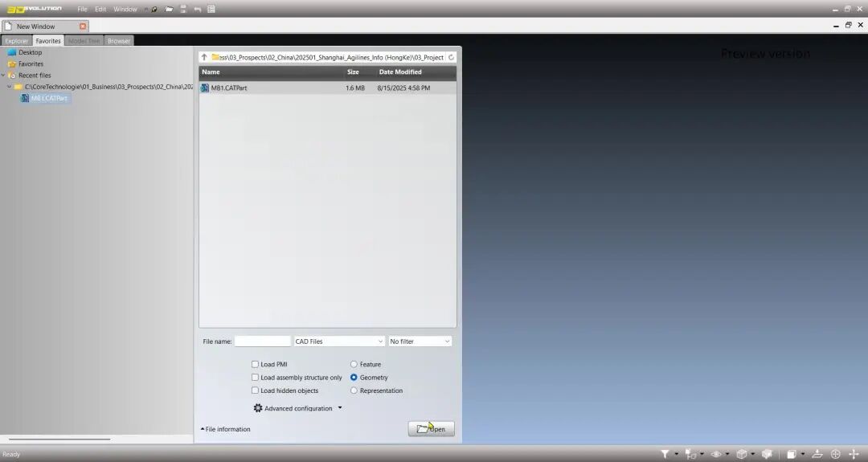This screenshot has width=868, height=462.
Task: Click the circled plus icon at bottom right
Action: (x=835, y=454)
